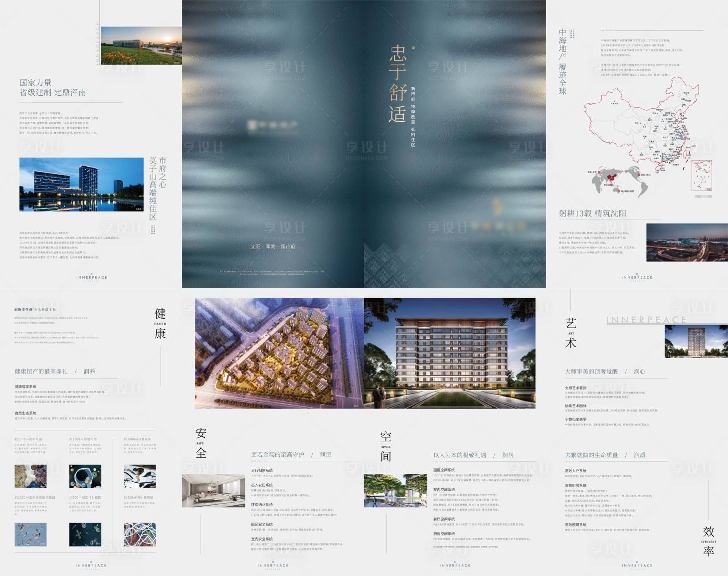Select the tower photo beside the INNERPEACE text
Viewport: 728px width, 576px height.
pos(696,342)
